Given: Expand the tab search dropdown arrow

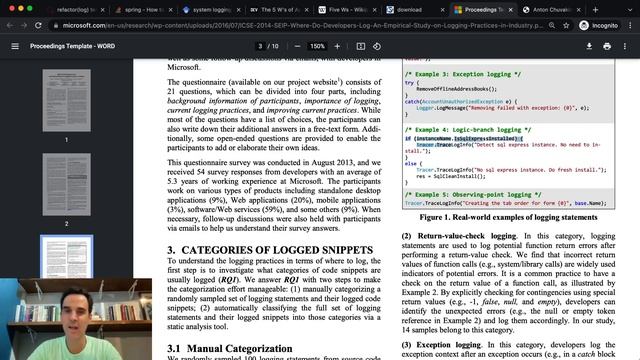Looking at the screenshot, I should (x=630, y=9).
